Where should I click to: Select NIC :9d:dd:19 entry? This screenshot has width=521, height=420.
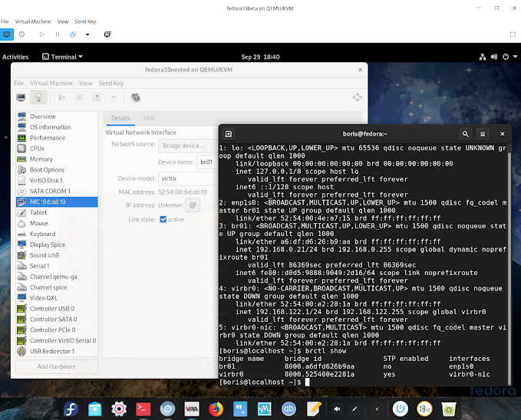(57, 202)
